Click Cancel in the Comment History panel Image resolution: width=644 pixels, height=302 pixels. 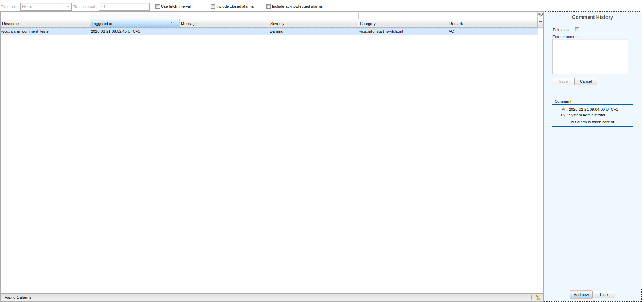click(x=585, y=81)
